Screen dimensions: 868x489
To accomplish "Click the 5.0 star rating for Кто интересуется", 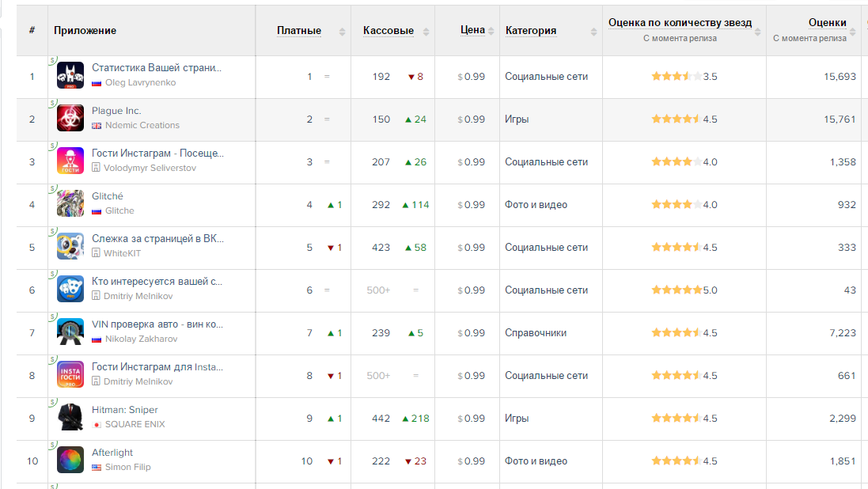I will [x=684, y=290].
